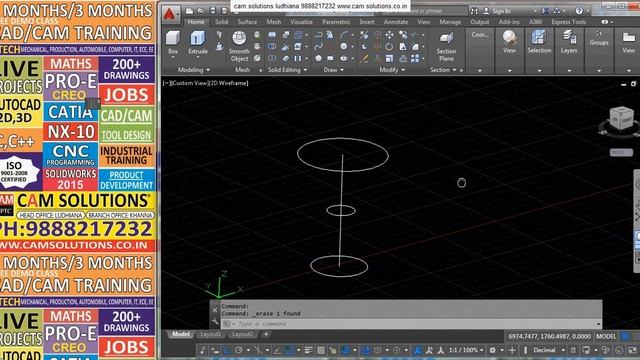Toggle Ortho mode in the status bar
The height and width of the screenshot is (360, 640).
click(x=227, y=350)
